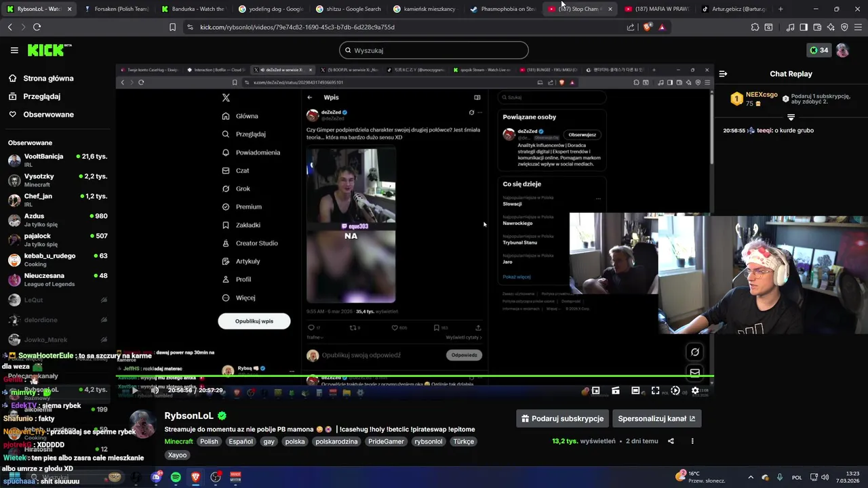Open pajalock channel
Screen dimensions: 868x488
point(58,239)
